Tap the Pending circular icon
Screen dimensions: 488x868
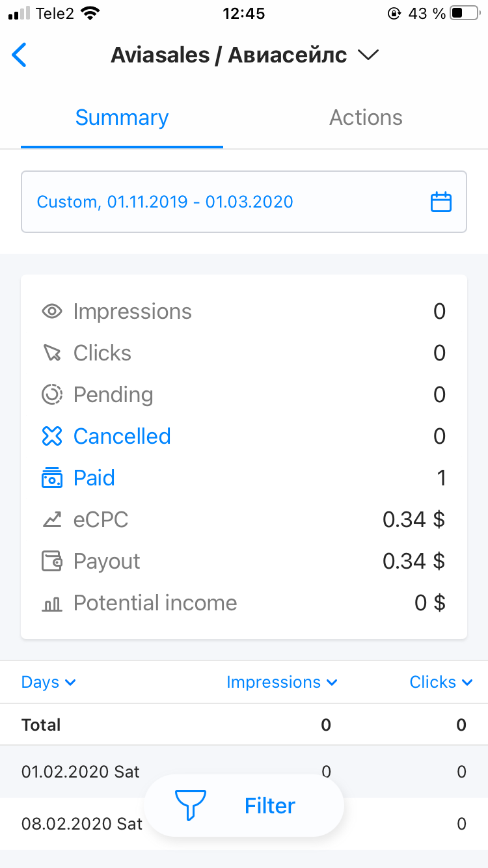point(51,395)
